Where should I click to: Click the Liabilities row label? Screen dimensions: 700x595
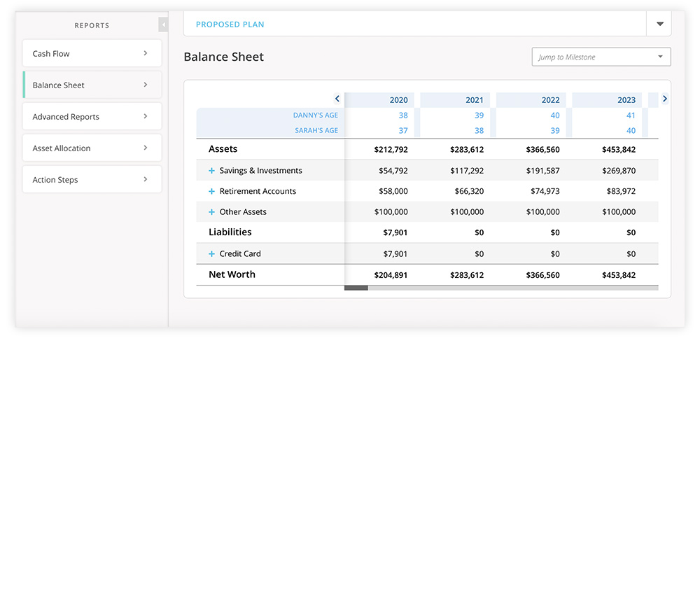230,232
